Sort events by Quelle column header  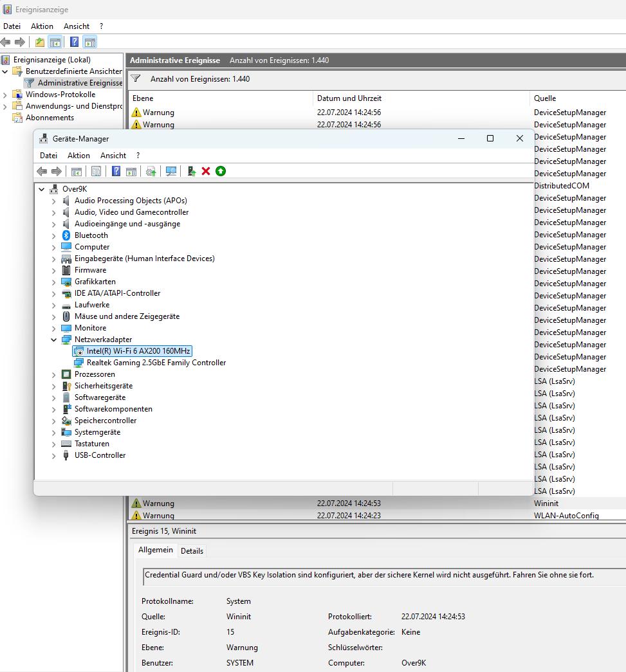(578, 98)
